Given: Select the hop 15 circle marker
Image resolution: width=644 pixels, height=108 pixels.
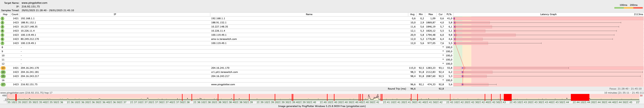Looking at the screenshot, I should pos(3,76).
